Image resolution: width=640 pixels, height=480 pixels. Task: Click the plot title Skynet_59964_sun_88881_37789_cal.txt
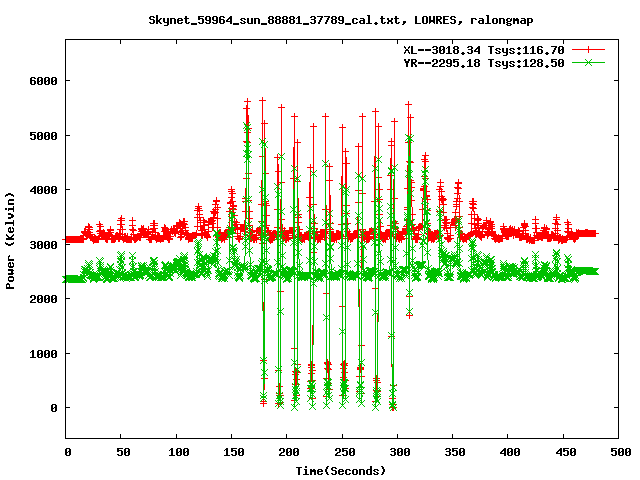(x=274, y=20)
